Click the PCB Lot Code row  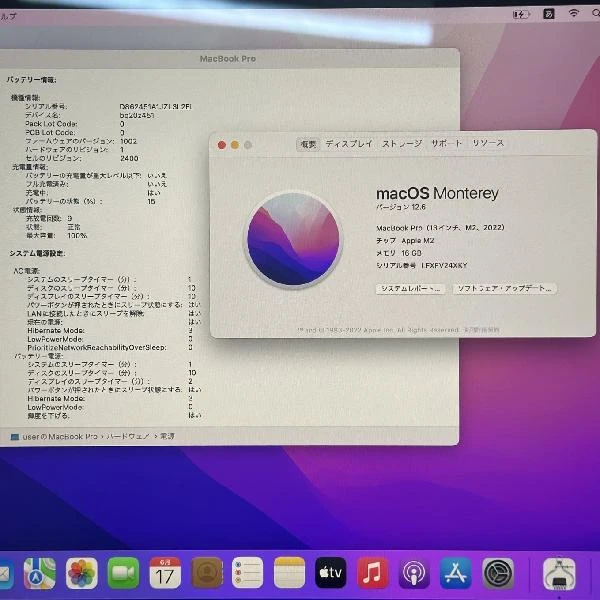tap(75, 132)
